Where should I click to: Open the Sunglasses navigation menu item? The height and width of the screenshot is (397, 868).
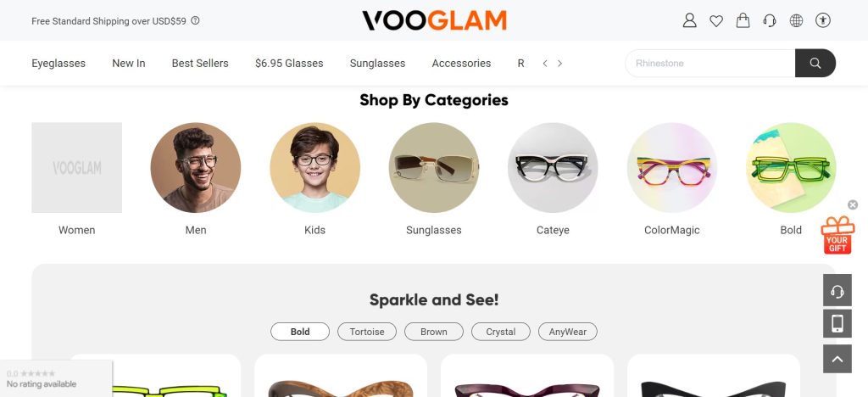coord(377,63)
